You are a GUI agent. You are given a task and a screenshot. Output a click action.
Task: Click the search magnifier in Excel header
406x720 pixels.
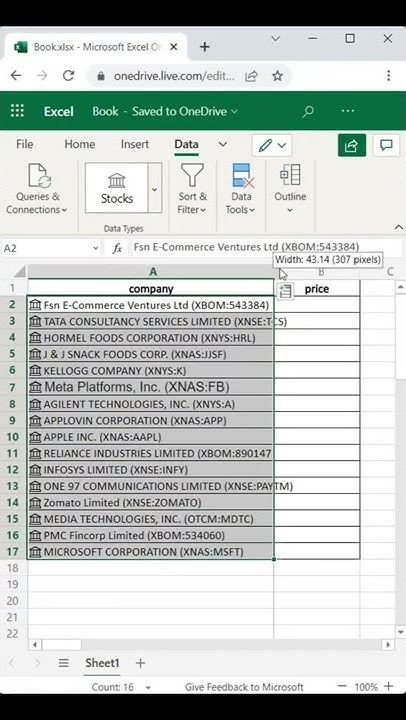pos(308,111)
